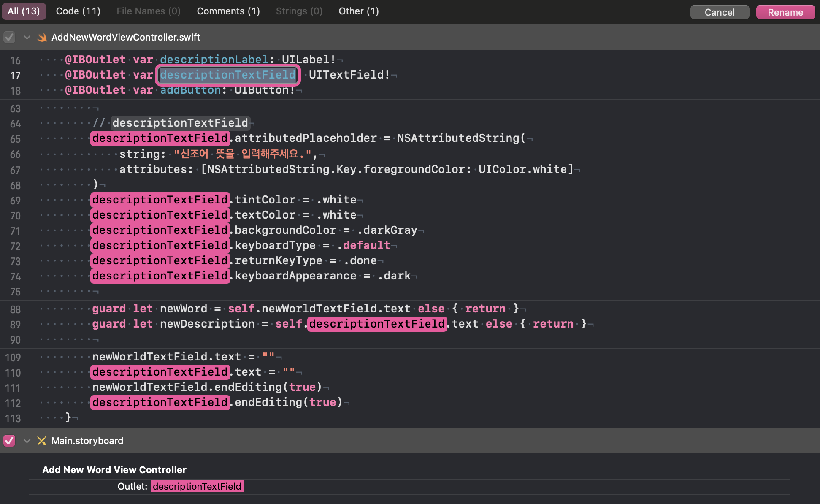Click the highlighted descriptionTextField on line 89
This screenshot has width=820, height=504.
377,324
